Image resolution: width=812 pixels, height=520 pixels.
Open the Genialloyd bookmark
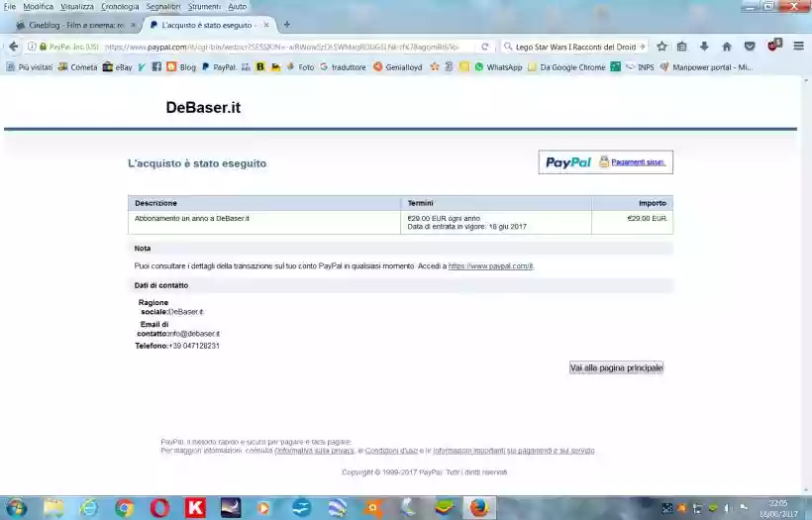398,66
